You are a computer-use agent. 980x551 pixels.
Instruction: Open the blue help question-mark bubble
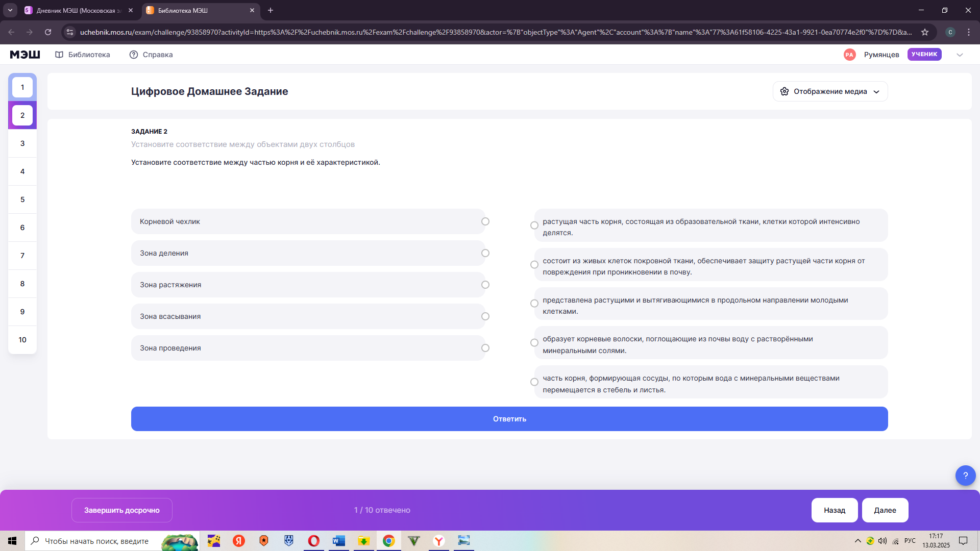[x=965, y=475]
